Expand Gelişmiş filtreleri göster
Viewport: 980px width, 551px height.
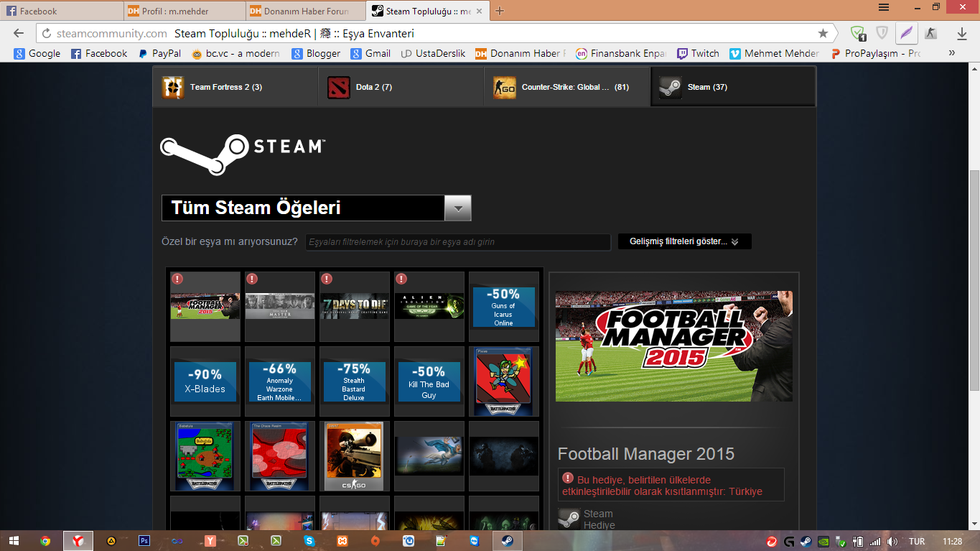(684, 242)
